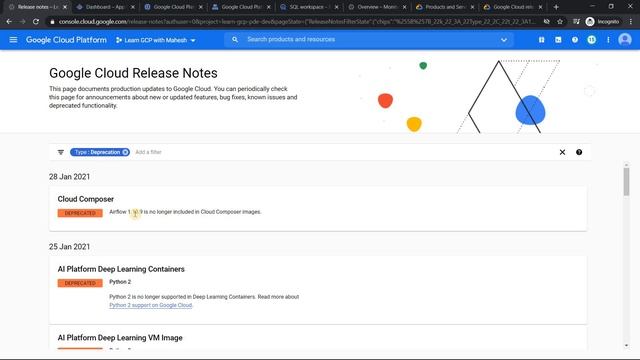Go forward in browser history
The width and height of the screenshot is (640, 360).
(x=22, y=22)
